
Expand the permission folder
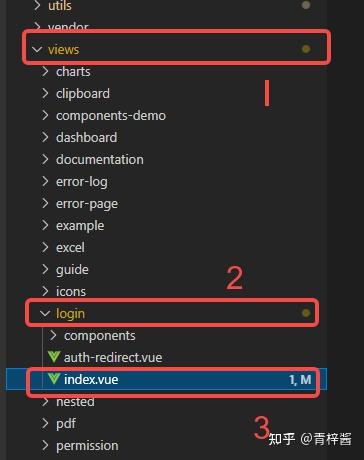click(x=45, y=445)
